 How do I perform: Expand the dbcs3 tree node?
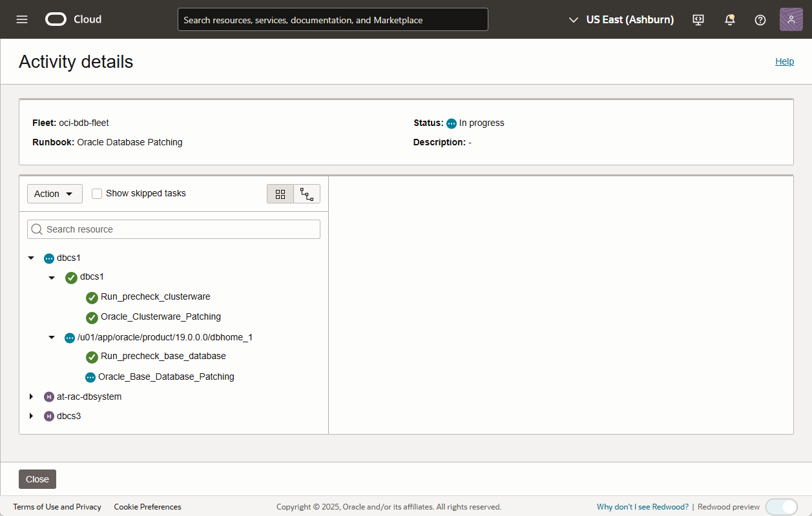click(x=31, y=416)
